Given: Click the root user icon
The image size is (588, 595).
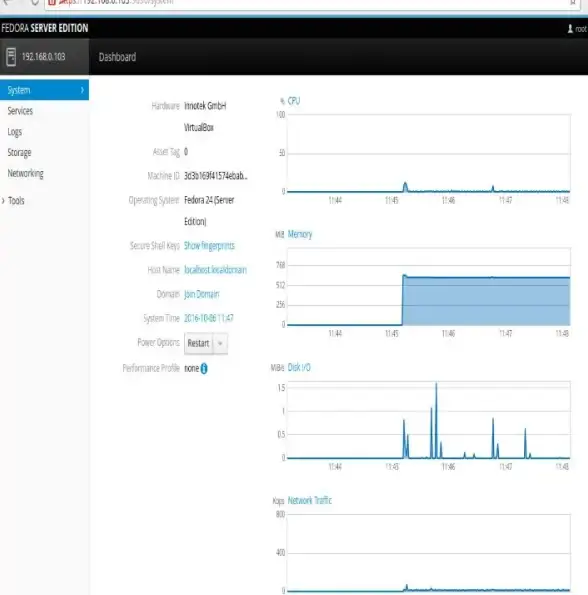Looking at the screenshot, I should pyautogui.click(x=570, y=29).
